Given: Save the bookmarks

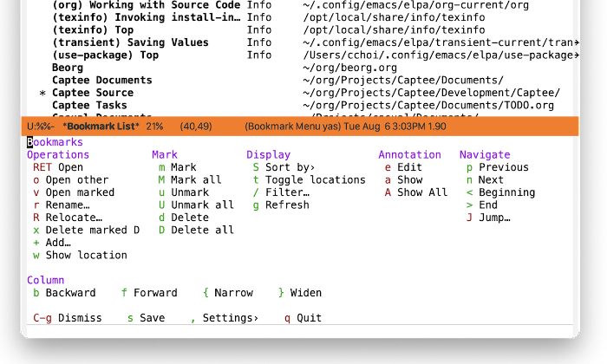Looking at the screenshot, I should pos(146,317).
